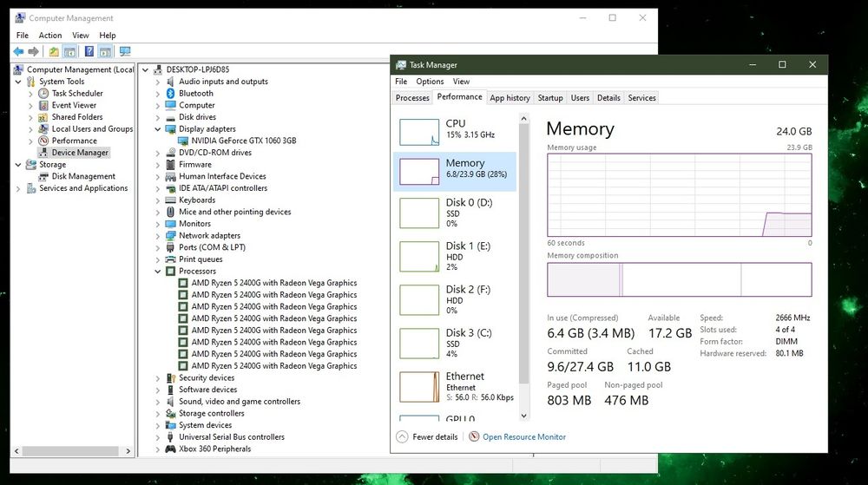Screen dimensions: 868x485
Task: Select Human Interface Devices category
Action: [x=222, y=176]
